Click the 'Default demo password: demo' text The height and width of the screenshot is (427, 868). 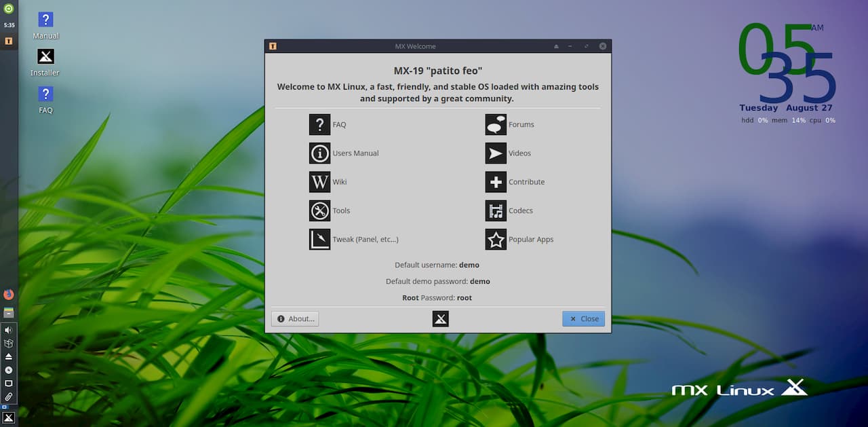click(438, 282)
